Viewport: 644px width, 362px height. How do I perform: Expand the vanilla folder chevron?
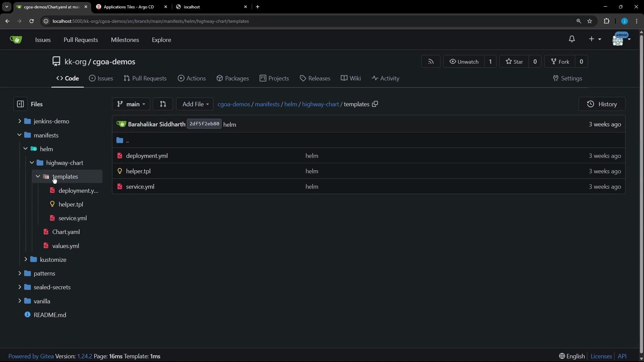tap(19, 301)
